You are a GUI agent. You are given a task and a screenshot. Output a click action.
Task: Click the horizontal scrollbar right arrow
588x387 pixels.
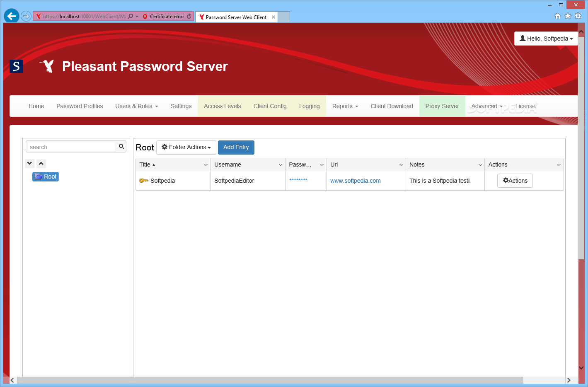click(x=569, y=380)
